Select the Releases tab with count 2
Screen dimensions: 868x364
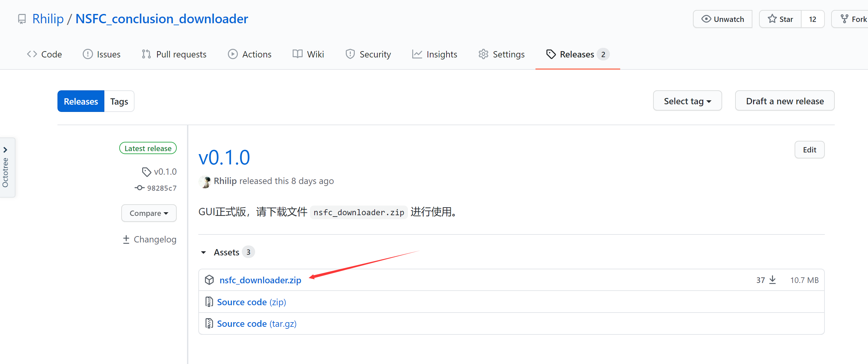pyautogui.click(x=578, y=54)
